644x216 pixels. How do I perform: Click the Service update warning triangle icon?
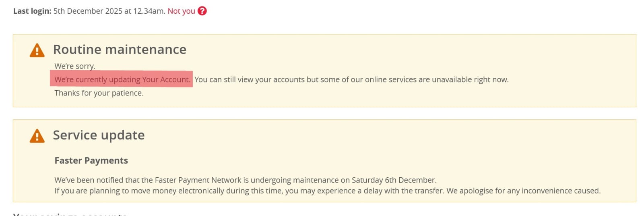(37, 136)
